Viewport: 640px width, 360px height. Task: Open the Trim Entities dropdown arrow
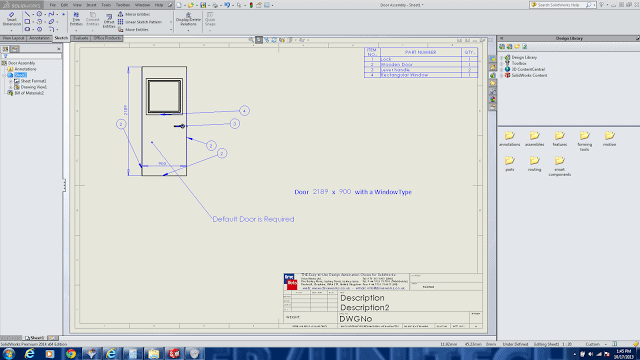[76, 30]
